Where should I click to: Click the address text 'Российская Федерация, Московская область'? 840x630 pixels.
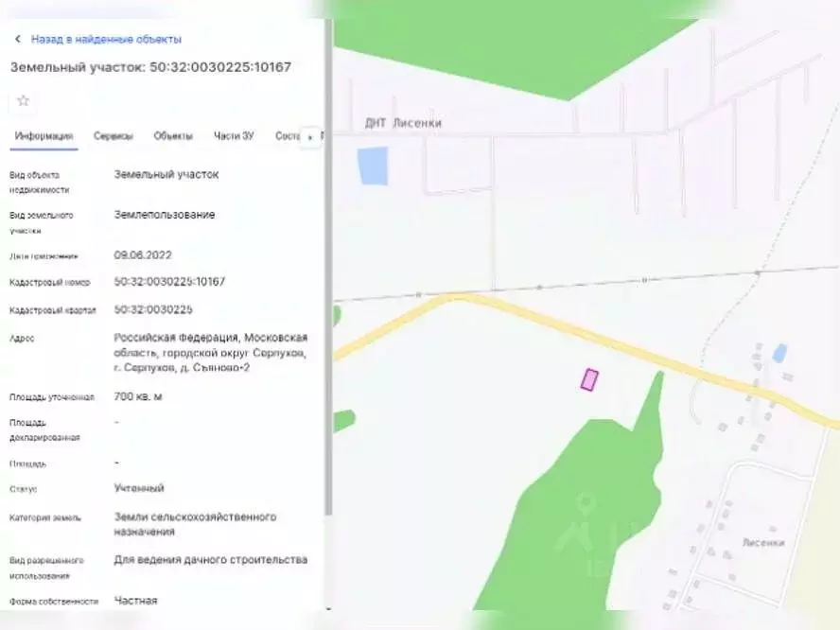tap(211, 345)
